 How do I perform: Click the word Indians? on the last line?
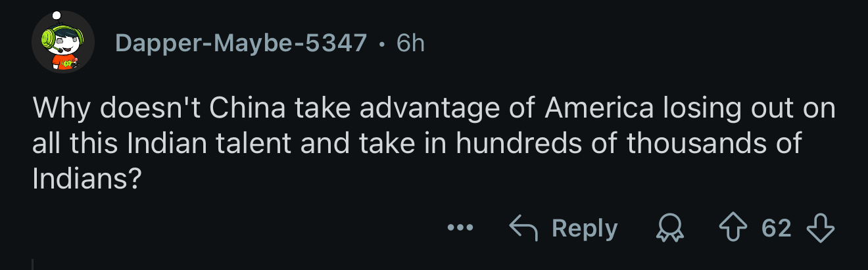click(87, 179)
